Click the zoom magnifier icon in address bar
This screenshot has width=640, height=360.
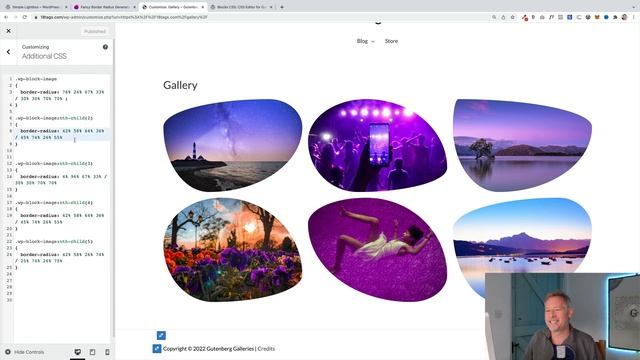[494, 17]
